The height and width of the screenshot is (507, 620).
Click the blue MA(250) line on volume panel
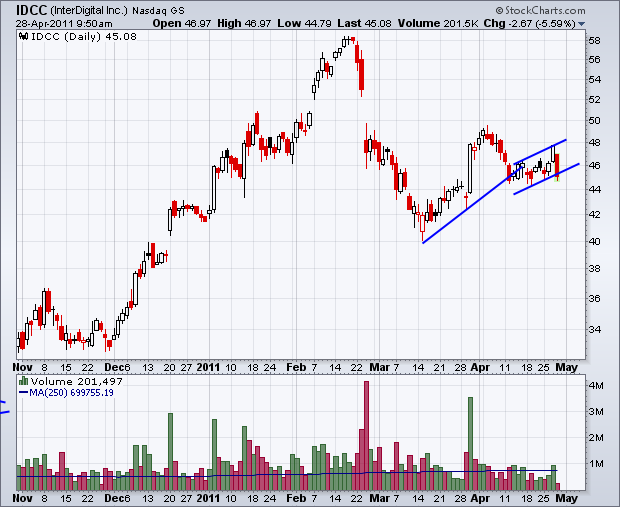coord(287,474)
